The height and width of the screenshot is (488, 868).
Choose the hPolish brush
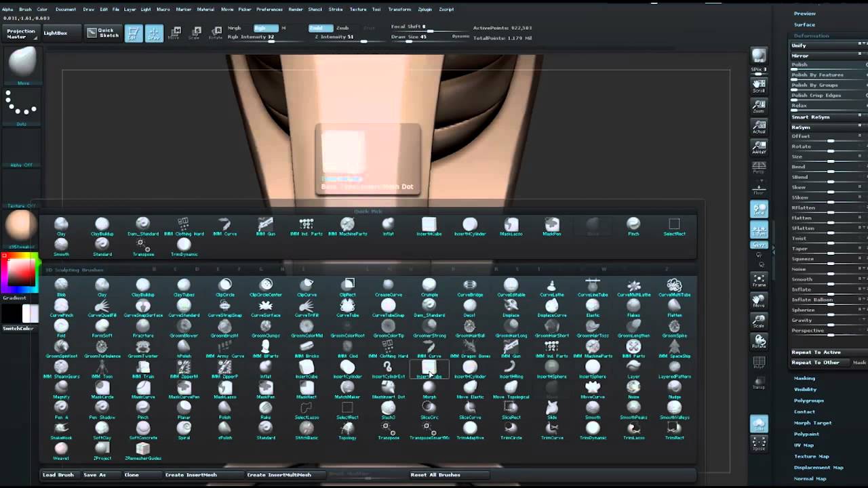[x=184, y=348]
